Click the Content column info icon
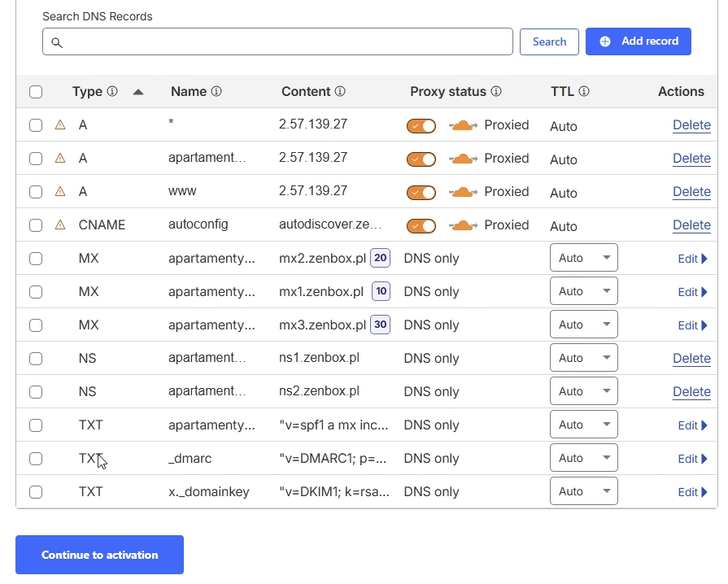728x584 pixels. 340,91
